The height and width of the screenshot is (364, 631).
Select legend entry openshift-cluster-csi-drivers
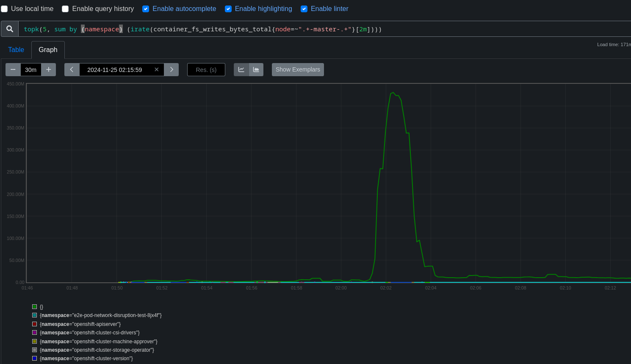90,333
